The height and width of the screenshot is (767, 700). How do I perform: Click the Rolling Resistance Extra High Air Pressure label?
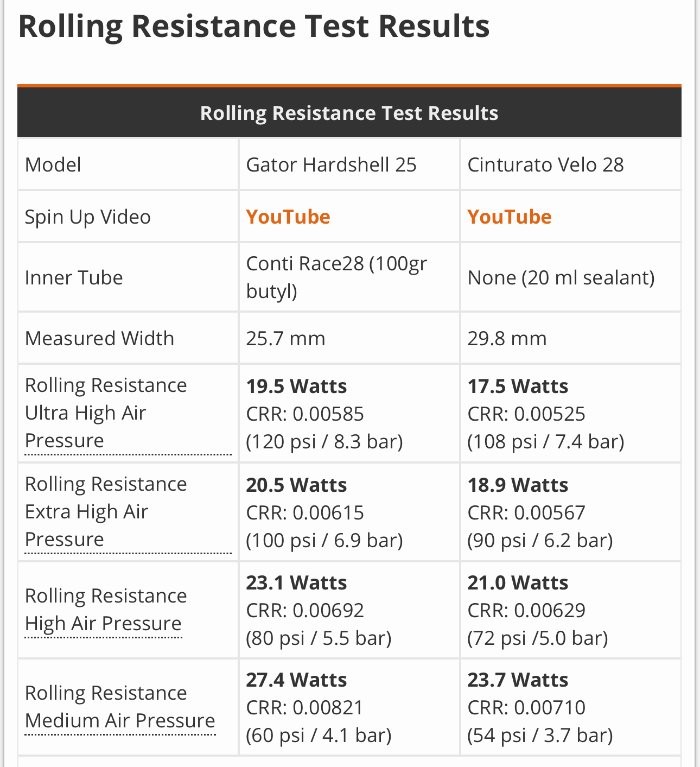[x=106, y=511]
